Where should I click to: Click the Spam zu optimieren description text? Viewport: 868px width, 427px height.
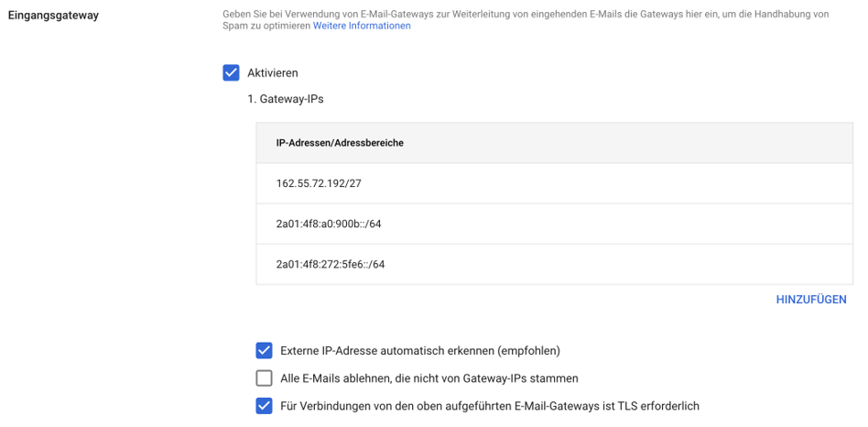pos(266,27)
